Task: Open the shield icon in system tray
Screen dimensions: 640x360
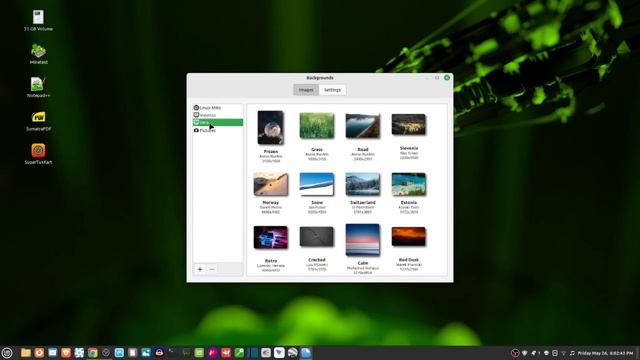Action: pyautogui.click(x=525, y=353)
